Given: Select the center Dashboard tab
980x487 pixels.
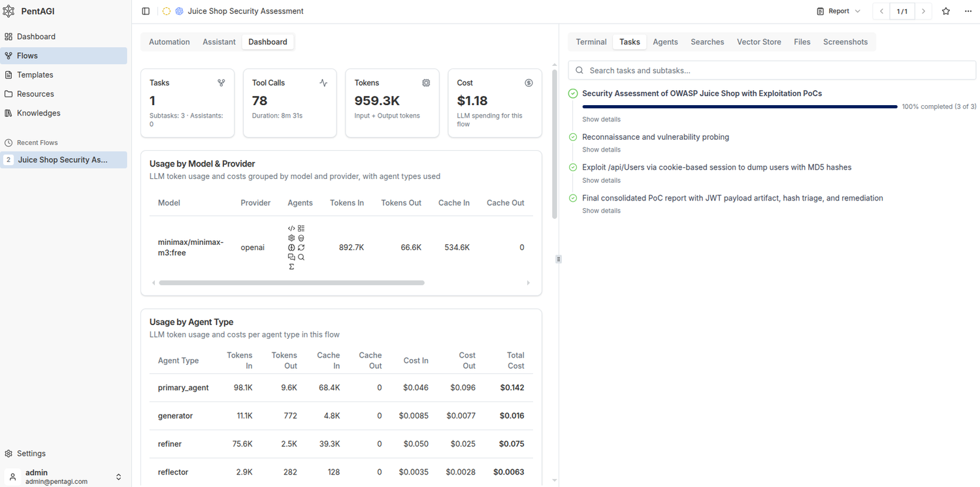Looking at the screenshot, I should click(268, 42).
